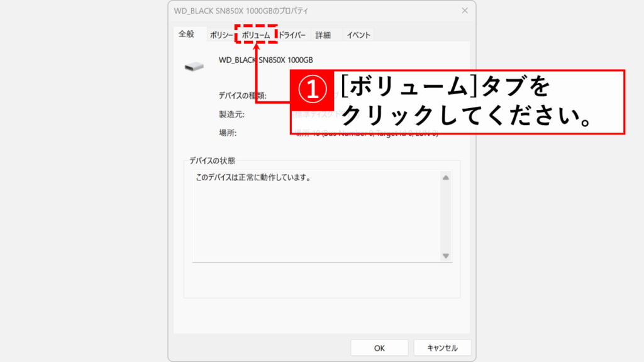Go to the ドライバー tab
644x362 pixels.
tap(292, 36)
